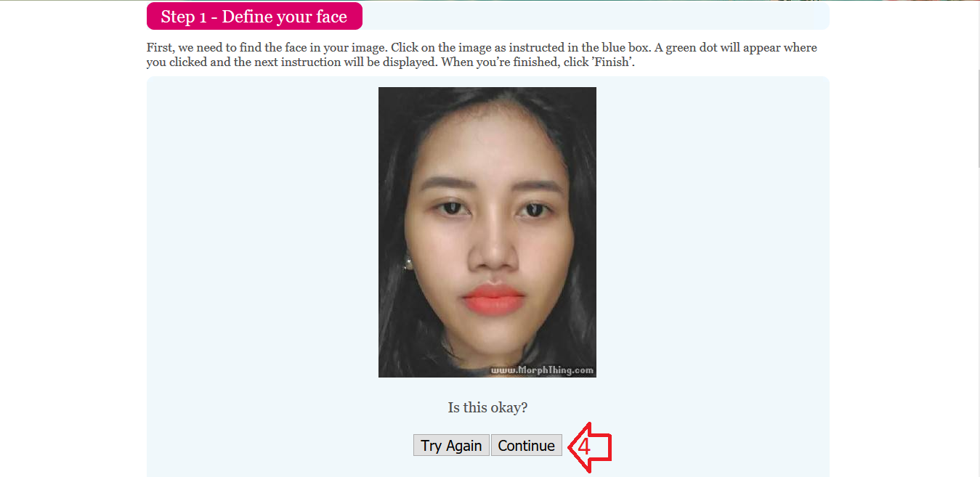This screenshot has width=980, height=477.
Task: Click the red lips in the face photo
Action: click(x=493, y=298)
